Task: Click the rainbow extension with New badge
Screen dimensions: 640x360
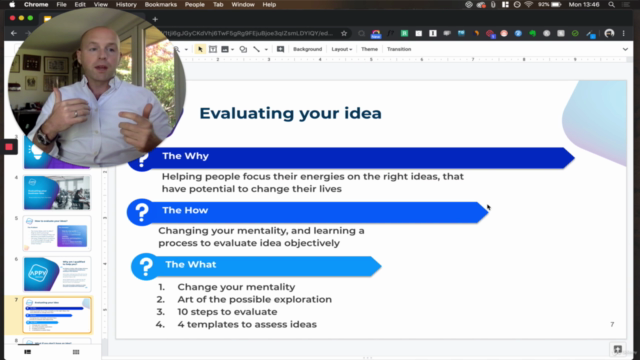Action: pyautogui.click(x=376, y=33)
